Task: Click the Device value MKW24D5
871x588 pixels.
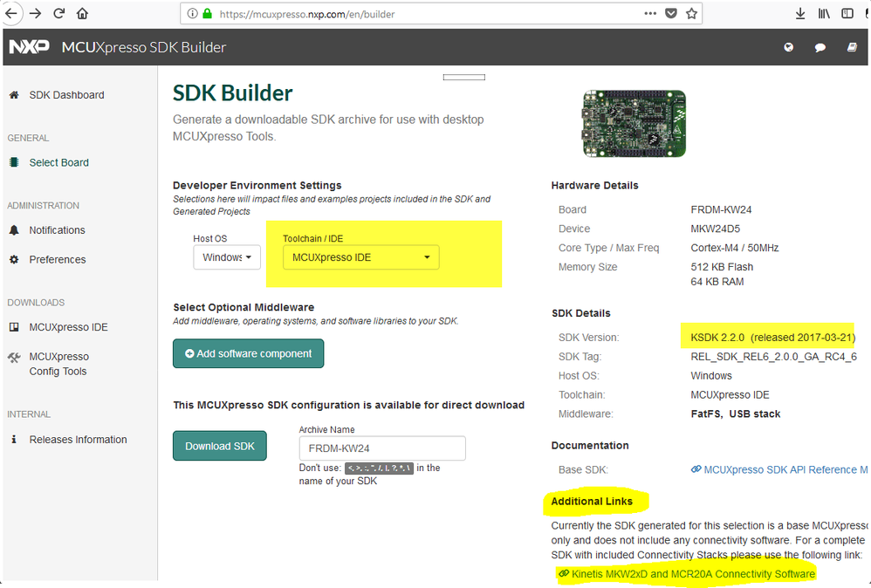Action: [x=716, y=229]
